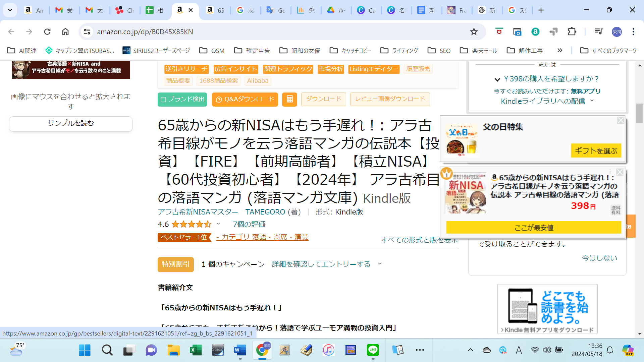Open the iTunes music icon in taskbar
This screenshot has height=362, width=644.
click(x=329, y=350)
